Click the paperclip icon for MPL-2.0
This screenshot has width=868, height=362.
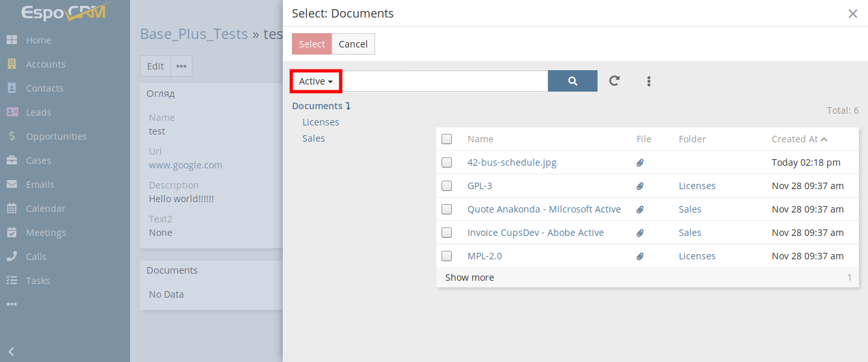click(x=640, y=256)
